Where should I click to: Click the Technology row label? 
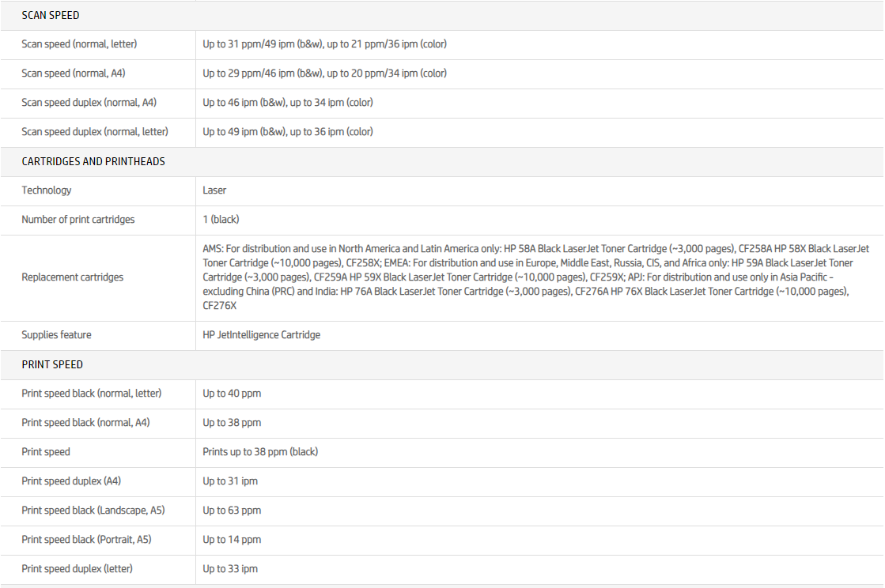pyautogui.click(x=47, y=190)
